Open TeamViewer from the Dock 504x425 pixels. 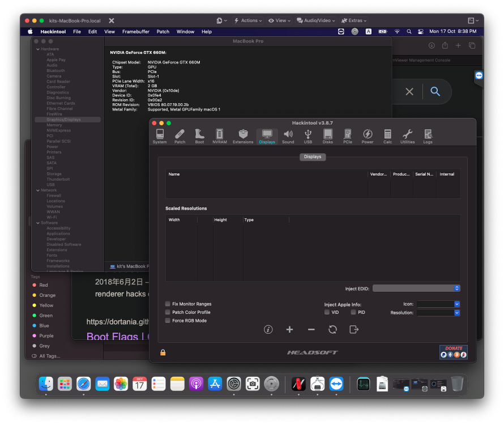click(x=336, y=384)
